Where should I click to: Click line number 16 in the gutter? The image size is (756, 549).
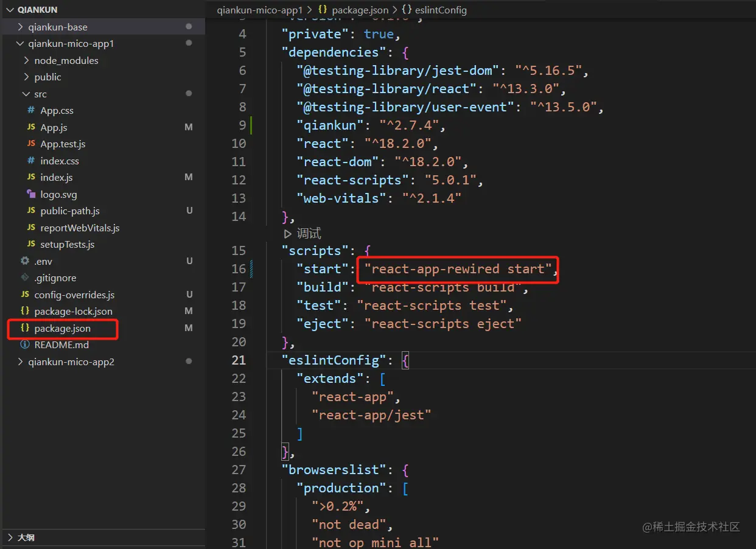239,269
